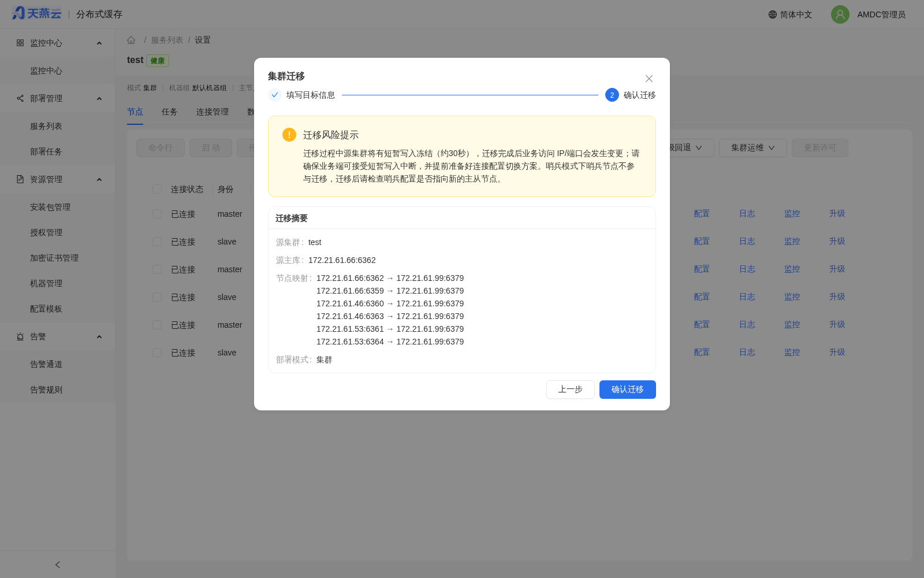Open the 集群运维 dropdown

752,148
